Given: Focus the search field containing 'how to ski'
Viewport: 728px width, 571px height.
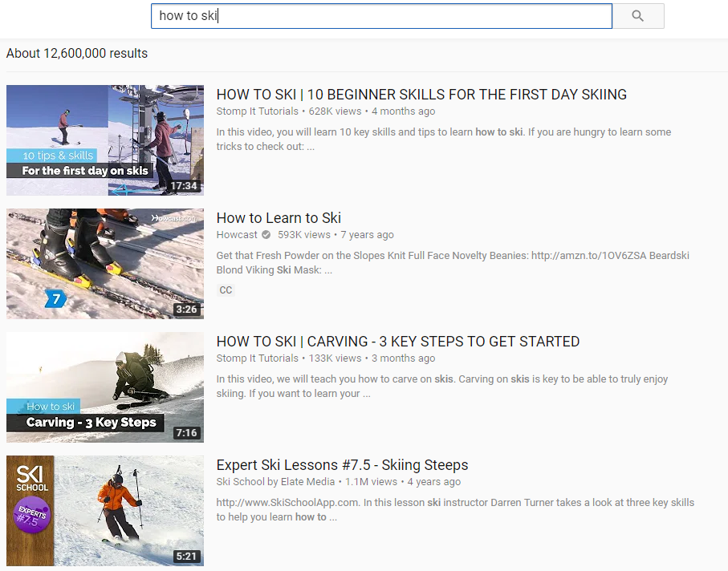Looking at the screenshot, I should click(x=381, y=16).
